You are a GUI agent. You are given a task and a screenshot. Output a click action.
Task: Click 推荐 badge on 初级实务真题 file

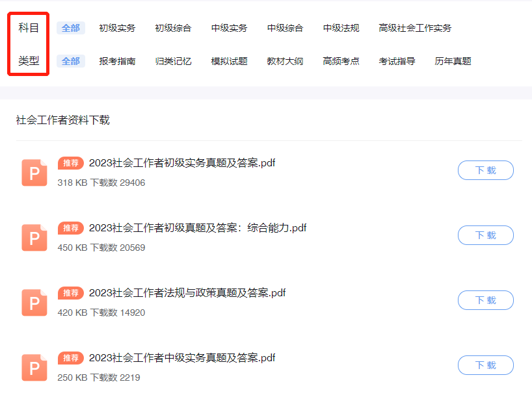tap(71, 163)
